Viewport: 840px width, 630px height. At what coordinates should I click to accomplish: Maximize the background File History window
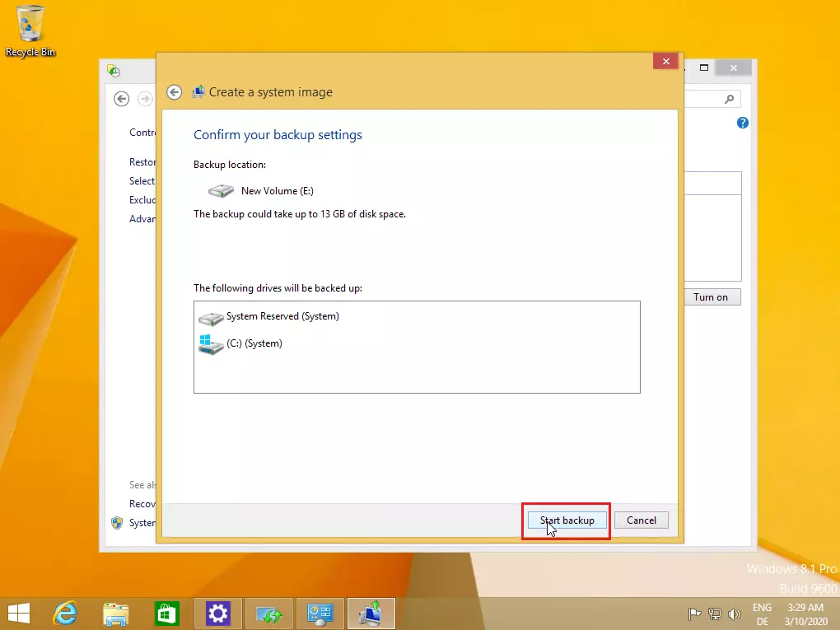point(704,68)
